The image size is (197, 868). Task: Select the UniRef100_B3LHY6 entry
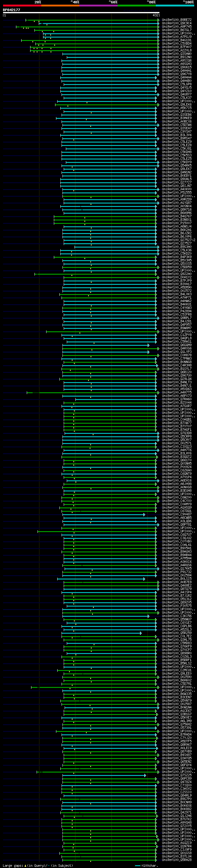coord(176,453)
